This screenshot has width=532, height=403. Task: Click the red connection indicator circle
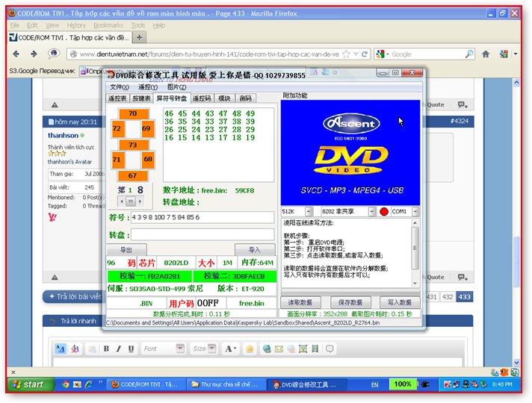tap(384, 211)
